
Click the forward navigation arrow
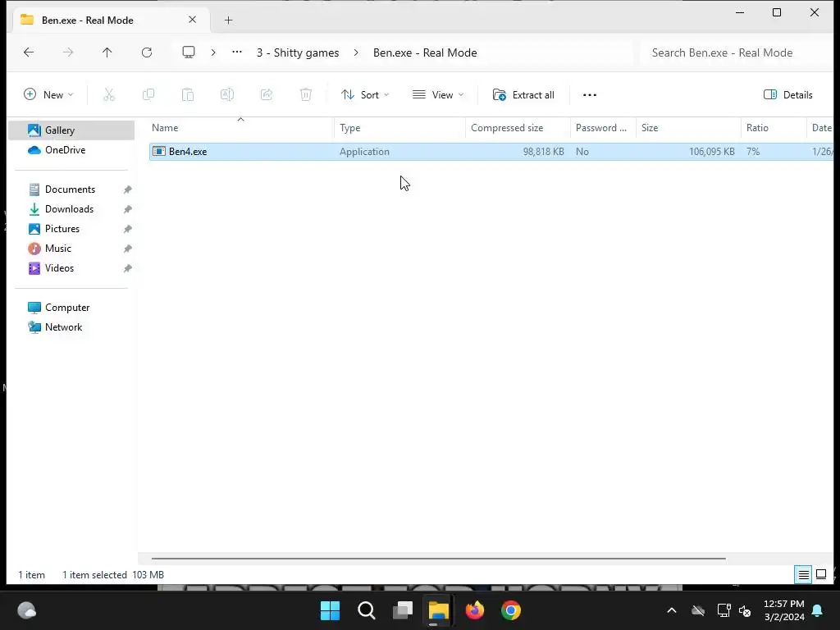tap(68, 52)
